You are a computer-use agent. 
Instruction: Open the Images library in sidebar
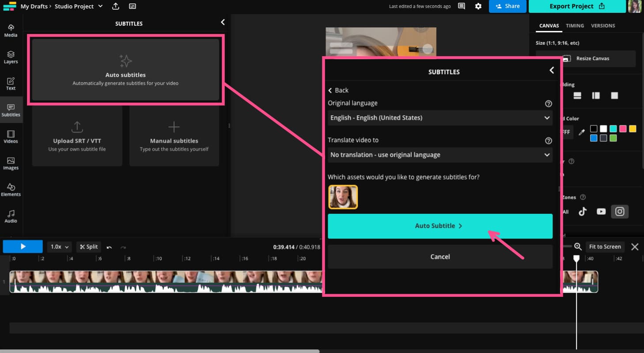pyautogui.click(x=11, y=163)
